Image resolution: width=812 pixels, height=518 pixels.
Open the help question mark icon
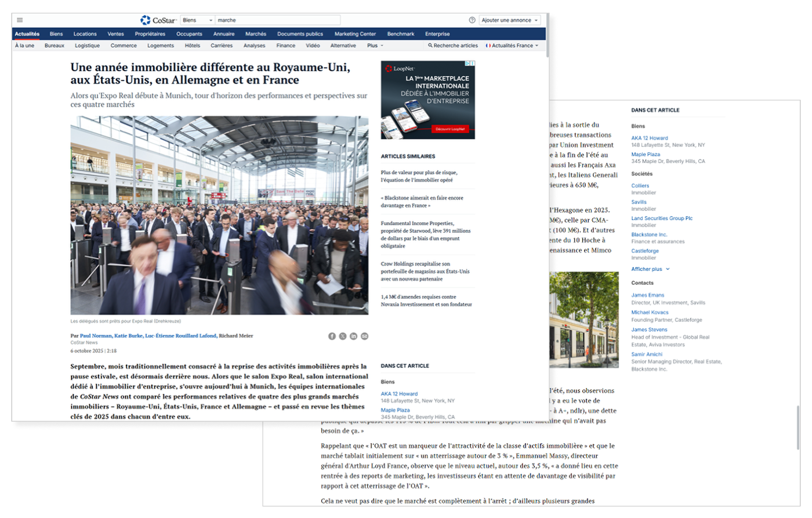pyautogui.click(x=472, y=20)
